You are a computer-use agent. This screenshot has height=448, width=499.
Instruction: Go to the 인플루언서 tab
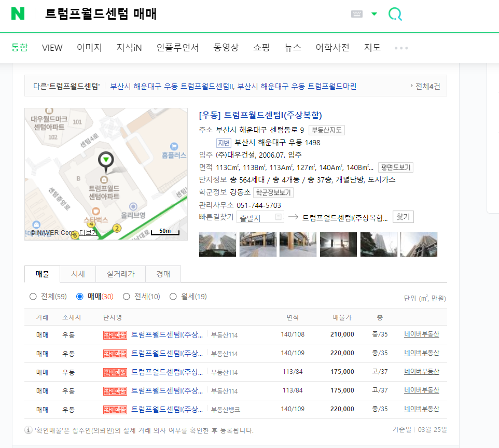pos(177,47)
